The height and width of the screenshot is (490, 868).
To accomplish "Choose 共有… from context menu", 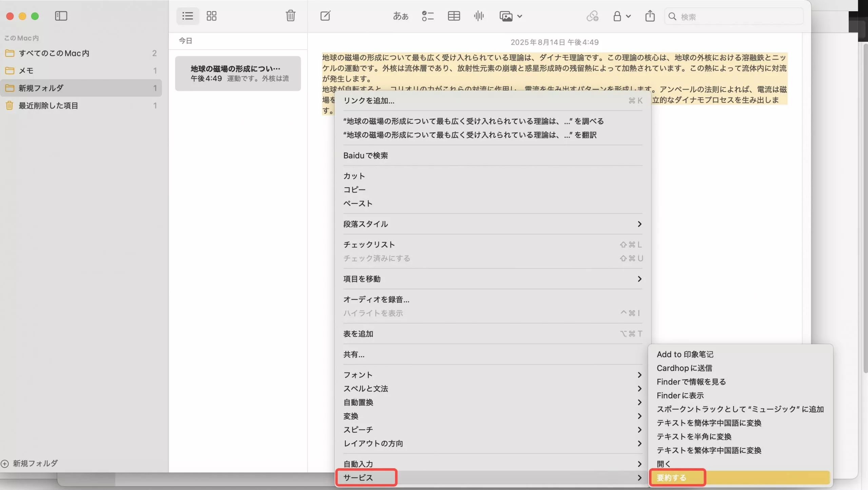I will pyautogui.click(x=493, y=355).
